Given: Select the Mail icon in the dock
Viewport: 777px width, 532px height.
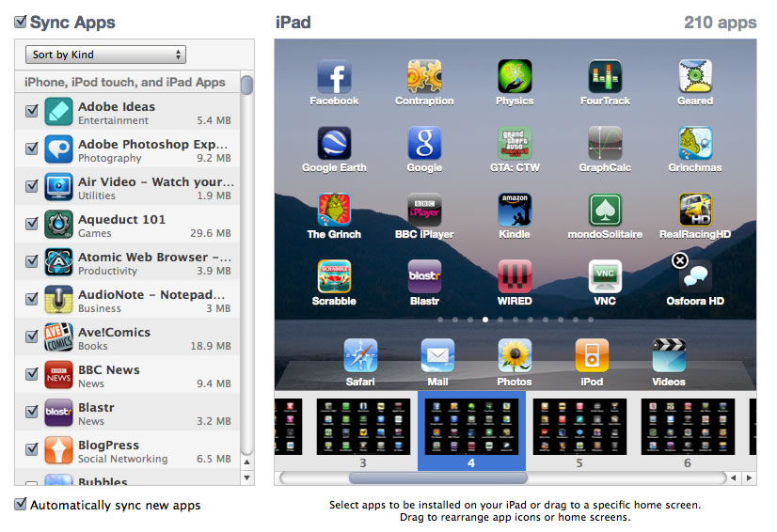Looking at the screenshot, I should point(437,355).
